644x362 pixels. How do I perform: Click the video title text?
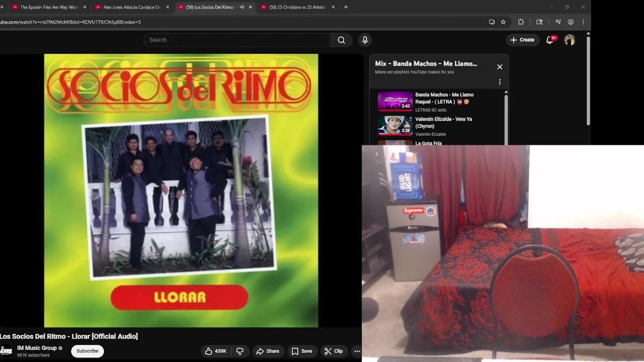pyautogui.click(x=69, y=336)
